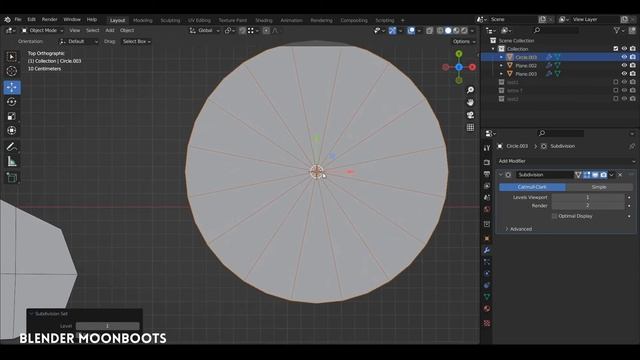Toggle modifier viewport display button
This screenshot has height=360, width=640.
595,175
